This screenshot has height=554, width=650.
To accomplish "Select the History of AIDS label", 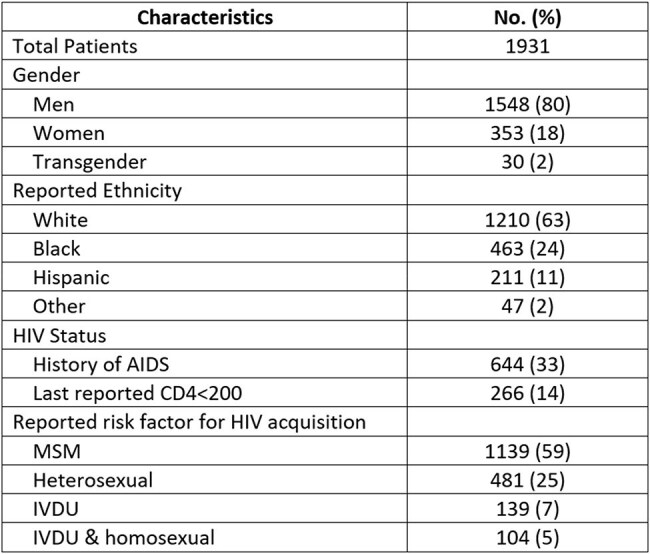I will click(101, 364).
